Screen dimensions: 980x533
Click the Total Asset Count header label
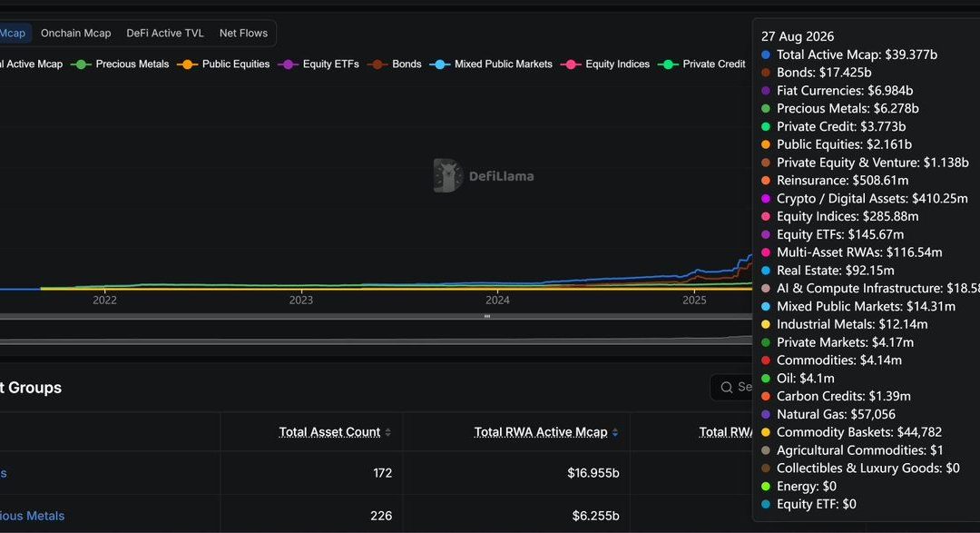click(329, 432)
